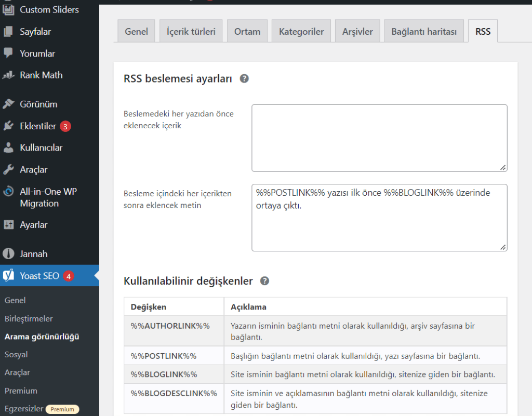Screen dimensions: 532x416
Task: Open Kullanıcılar in the admin sidebar
Action: 41,148
